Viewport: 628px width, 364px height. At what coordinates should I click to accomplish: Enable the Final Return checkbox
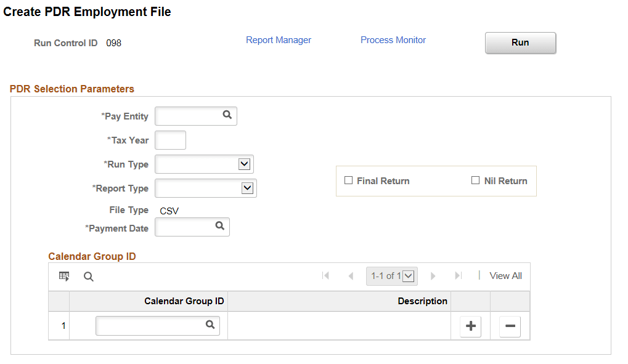coord(349,180)
